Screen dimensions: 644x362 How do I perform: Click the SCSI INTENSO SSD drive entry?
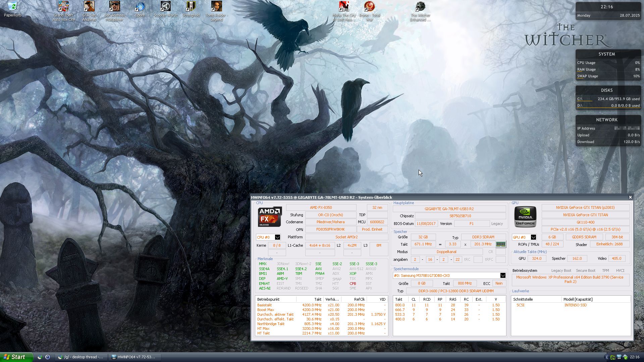click(x=570, y=305)
